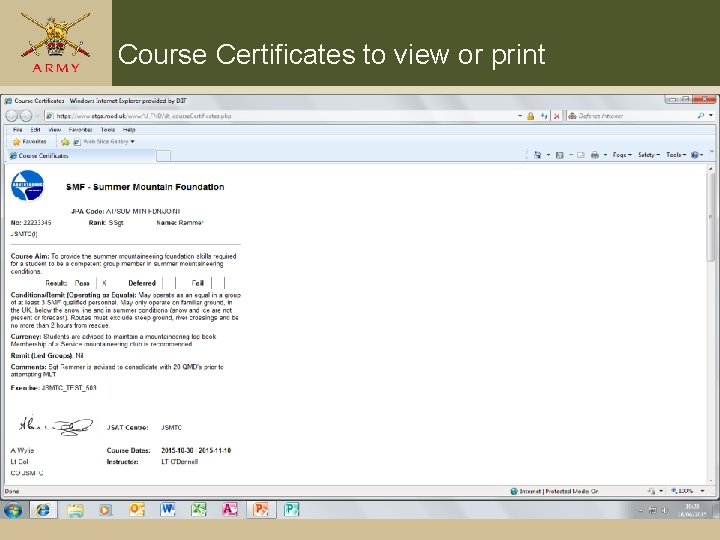Open Outlook from the taskbar

click(137, 510)
